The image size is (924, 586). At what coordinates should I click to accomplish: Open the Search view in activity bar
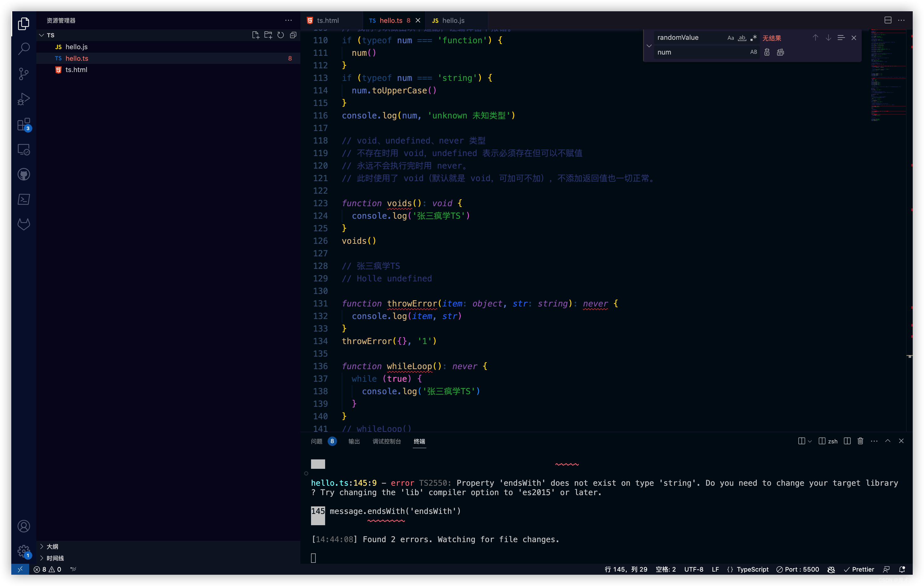pyautogui.click(x=24, y=48)
